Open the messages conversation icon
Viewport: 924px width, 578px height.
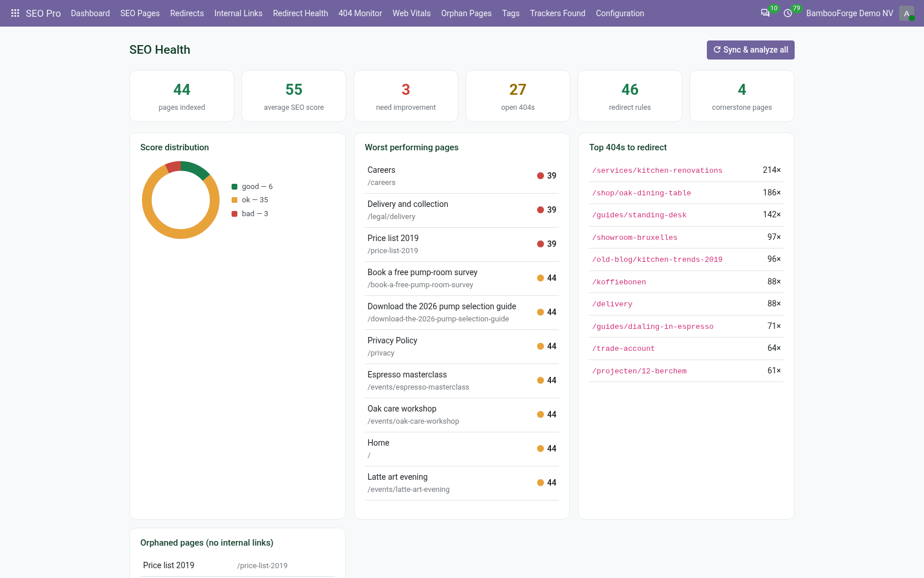tap(765, 13)
